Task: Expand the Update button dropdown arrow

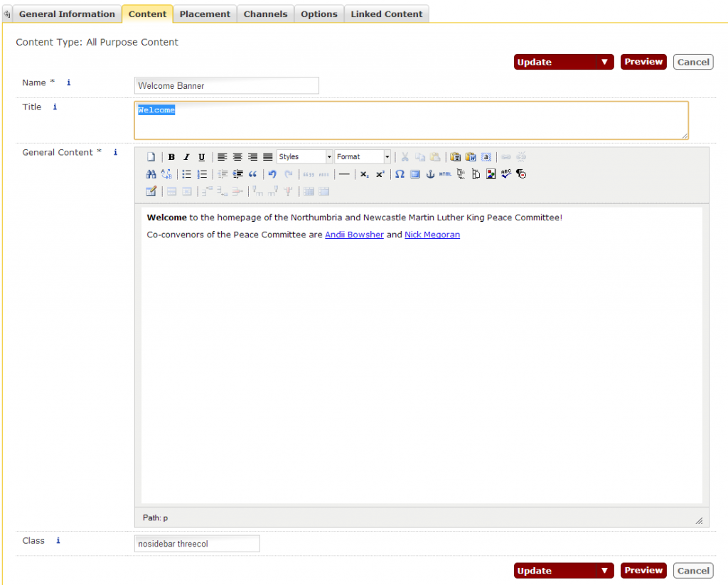Action: pos(605,62)
